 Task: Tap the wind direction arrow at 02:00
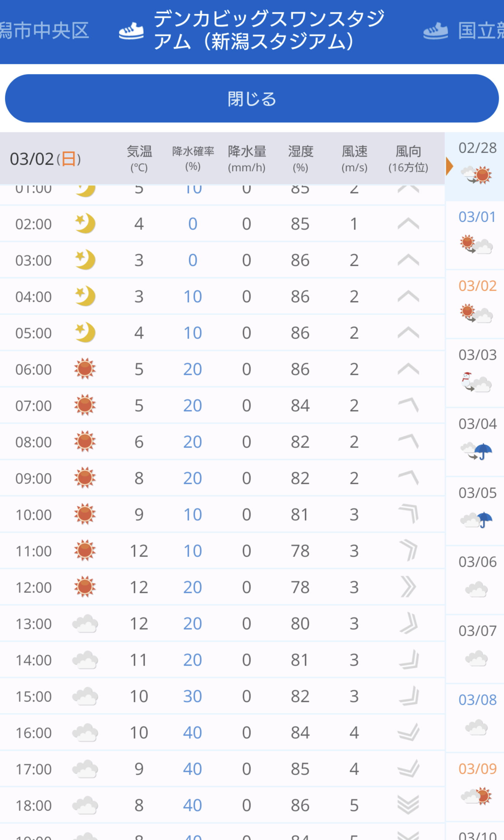[x=408, y=224]
